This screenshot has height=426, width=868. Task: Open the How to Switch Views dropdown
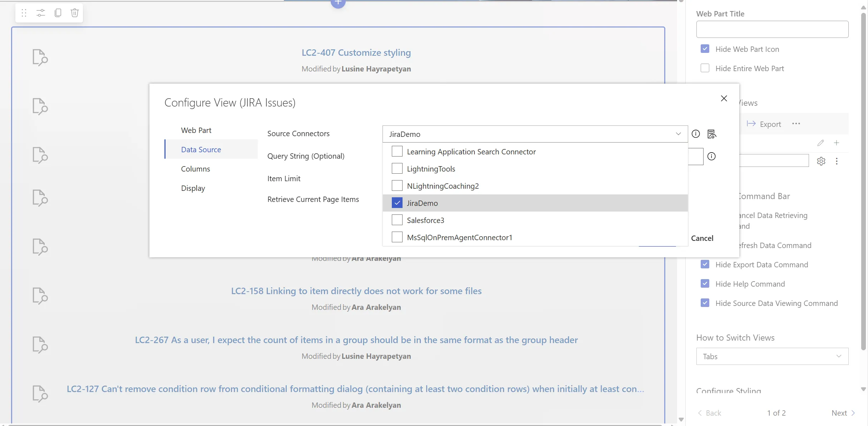coord(772,356)
